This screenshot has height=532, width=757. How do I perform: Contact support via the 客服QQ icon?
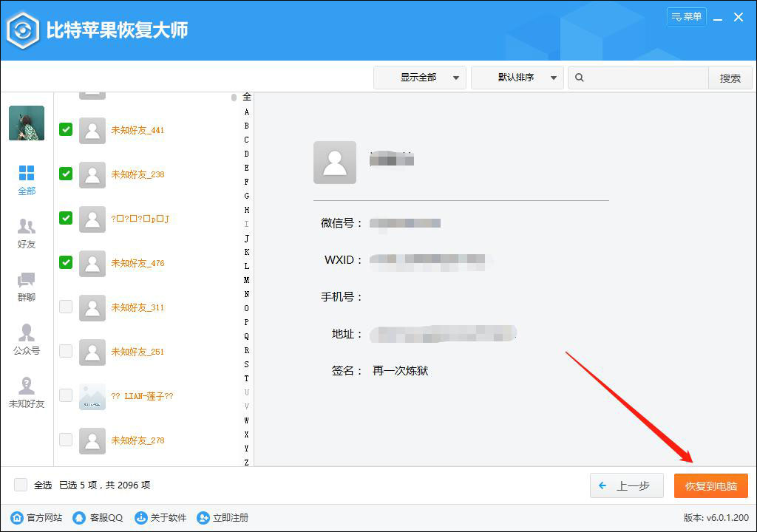(x=78, y=518)
